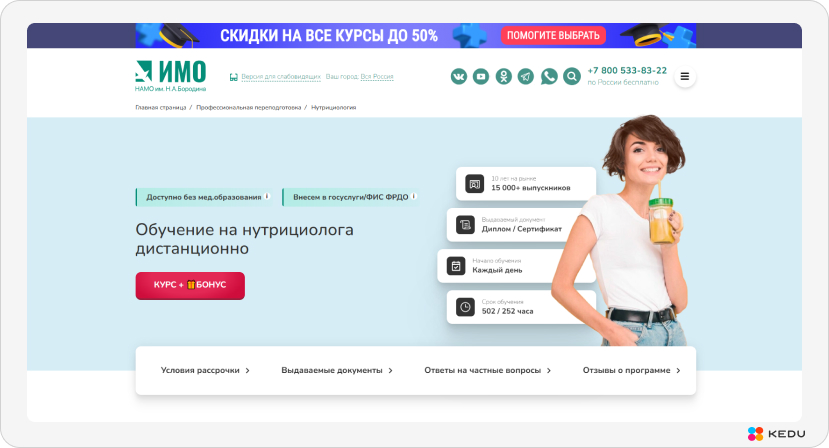Click the clock icon on '502 / 252 часа' card
Image resolution: width=829 pixels, height=448 pixels.
[x=465, y=307]
